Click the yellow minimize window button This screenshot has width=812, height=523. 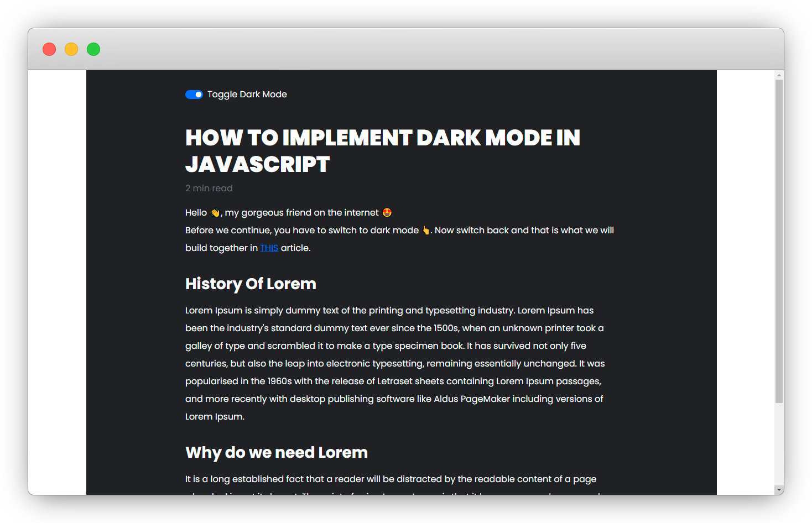click(71, 49)
